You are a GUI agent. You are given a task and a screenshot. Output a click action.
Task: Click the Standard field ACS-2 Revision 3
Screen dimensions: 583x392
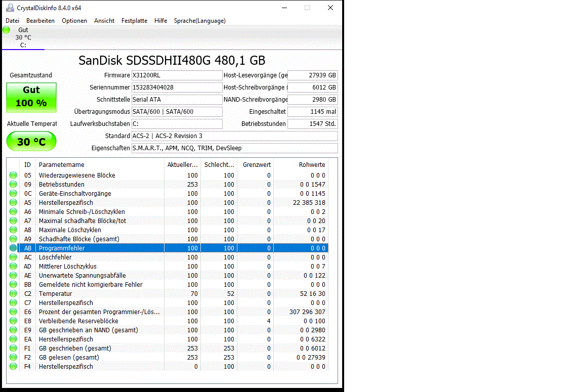coord(235,136)
